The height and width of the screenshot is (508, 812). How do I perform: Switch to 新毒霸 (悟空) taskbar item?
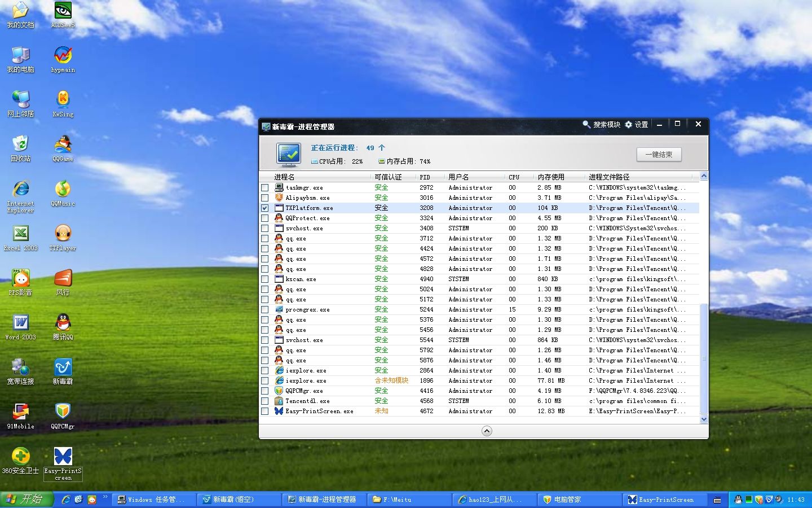(x=239, y=500)
